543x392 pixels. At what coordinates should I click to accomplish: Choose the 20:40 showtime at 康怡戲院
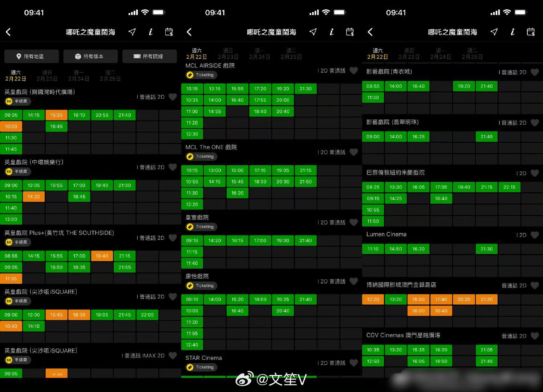pyautogui.click(x=283, y=311)
